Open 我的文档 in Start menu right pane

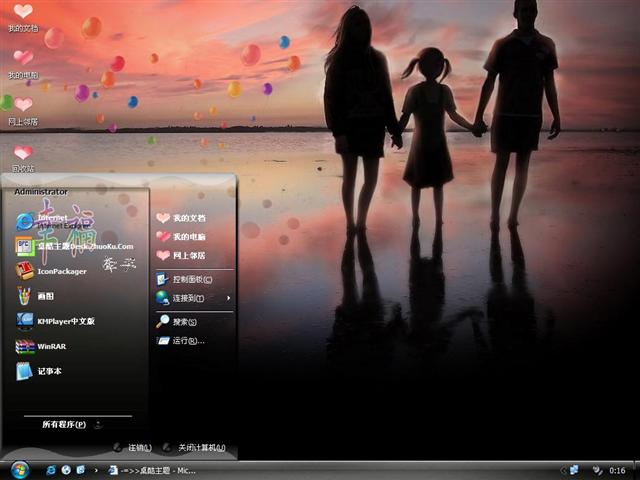[181, 218]
